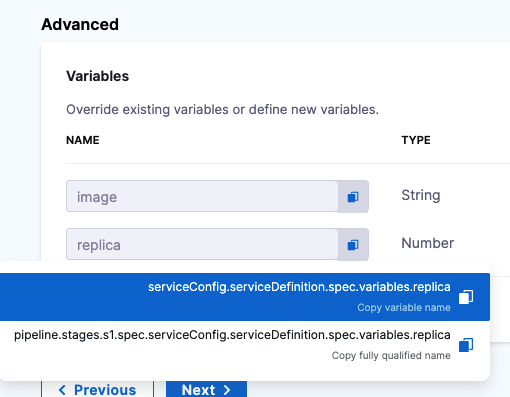Viewport: 510px width, 397px height.
Task: Select the serviceConfig.serviceDefinition.spec.variables.replica entry
Action: tap(245, 297)
